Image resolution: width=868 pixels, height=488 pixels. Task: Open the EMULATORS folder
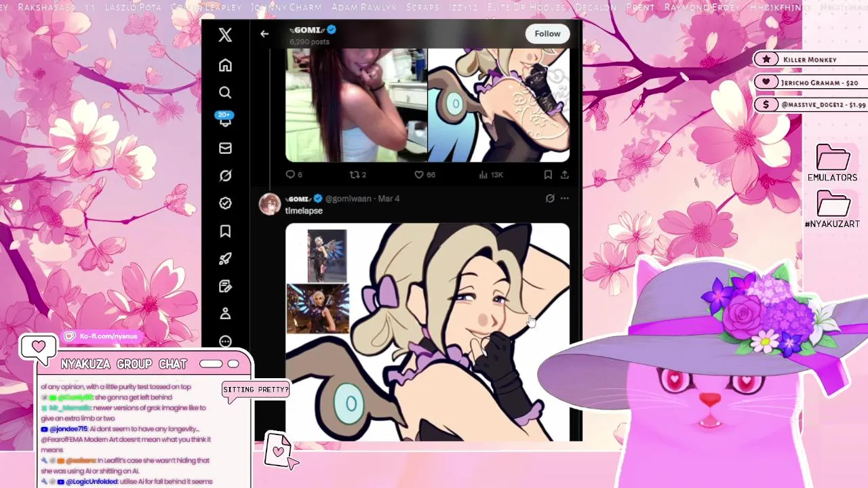pos(833,163)
